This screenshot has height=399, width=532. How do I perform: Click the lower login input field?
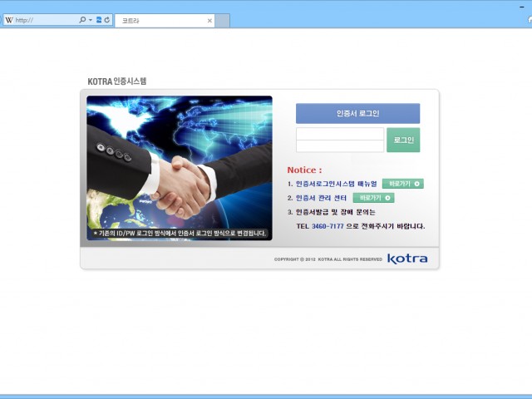(x=339, y=146)
